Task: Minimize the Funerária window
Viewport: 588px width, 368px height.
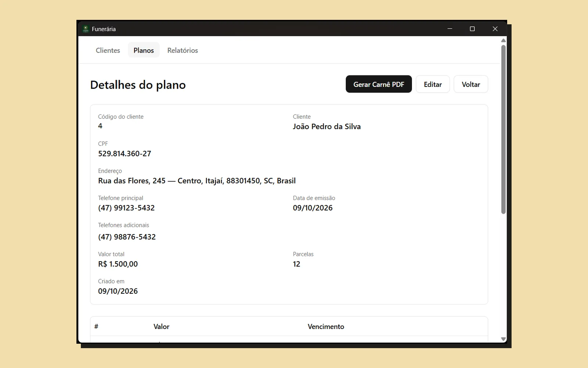Action: [450, 29]
